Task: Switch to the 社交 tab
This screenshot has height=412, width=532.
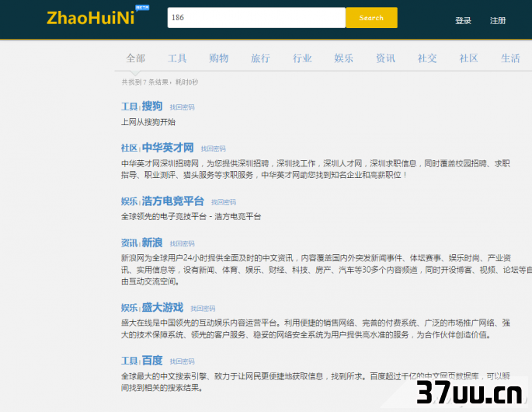Action: (427, 58)
